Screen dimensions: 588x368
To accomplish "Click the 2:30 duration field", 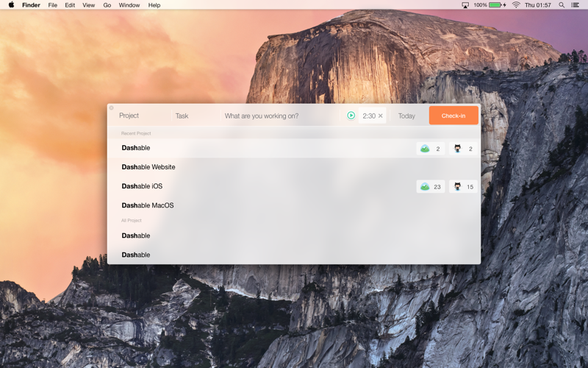I will click(x=372, y=116).
